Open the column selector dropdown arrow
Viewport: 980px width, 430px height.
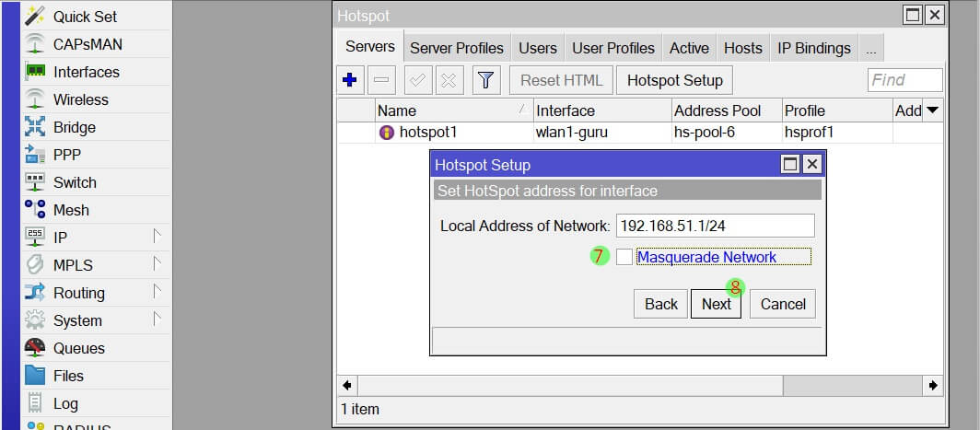click(932, 110)
